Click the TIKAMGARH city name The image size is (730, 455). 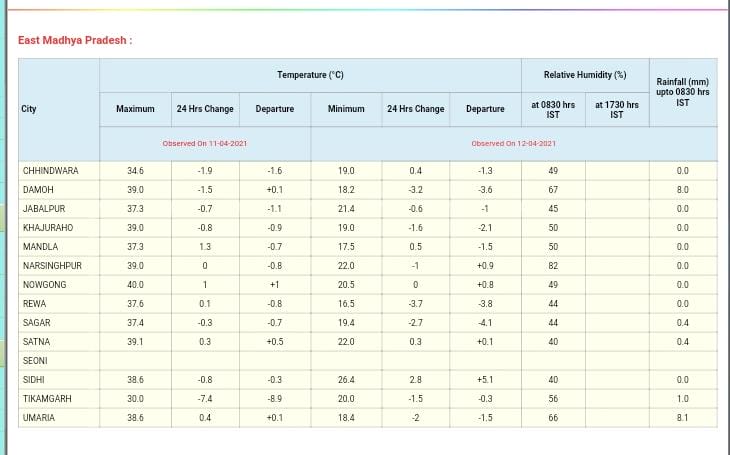coord(46,399)
